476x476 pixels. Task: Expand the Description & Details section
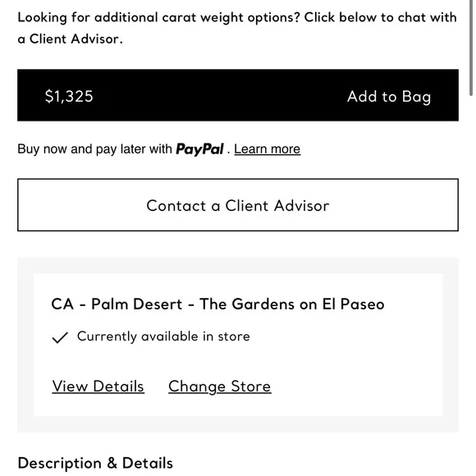[x=95, y=463]
